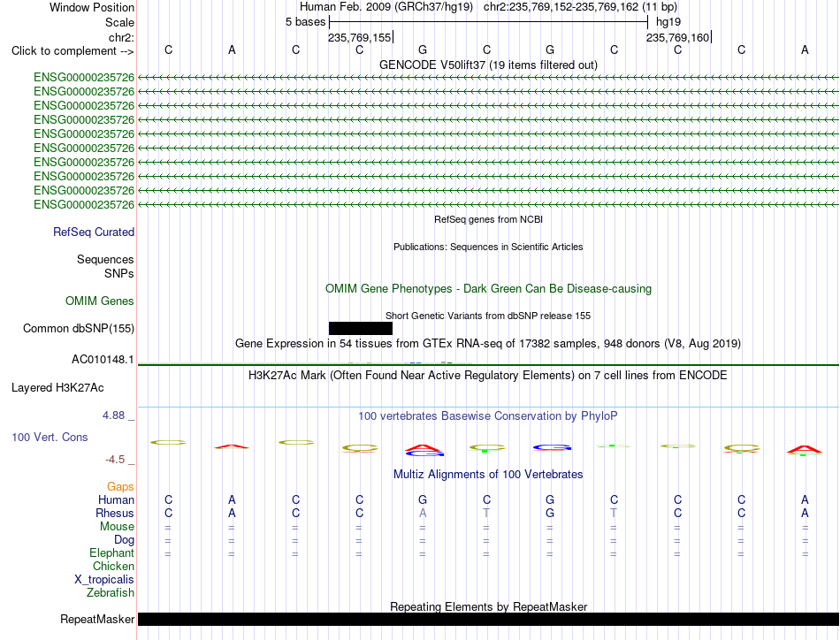Screen dimensions: 840x640
Task: Click the 235,769,155 coordinate marker
Action: 360,37
